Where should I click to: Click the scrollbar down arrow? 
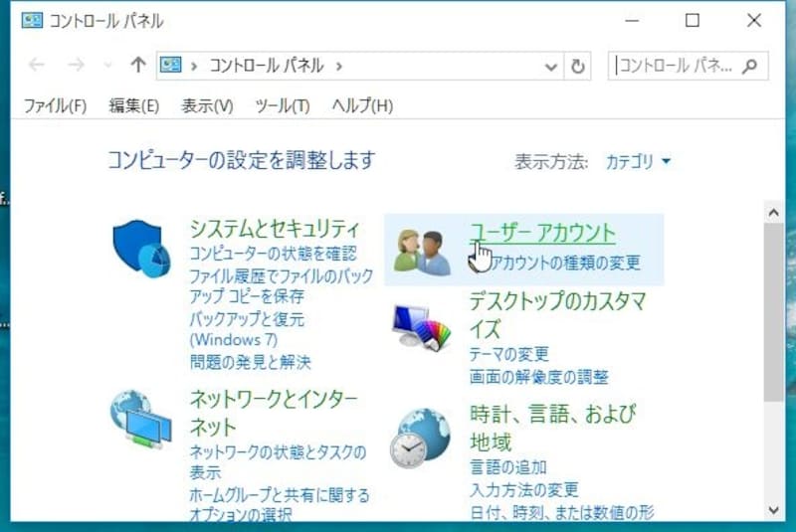click(x=774, y=509)
